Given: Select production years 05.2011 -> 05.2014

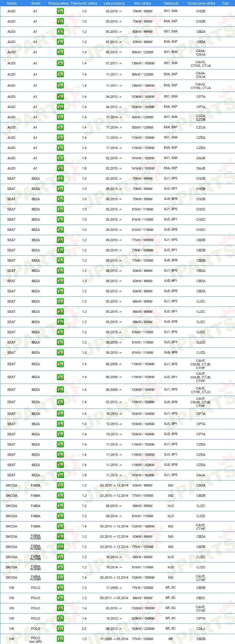Looking at the screenshot, I should pos(114,598).
